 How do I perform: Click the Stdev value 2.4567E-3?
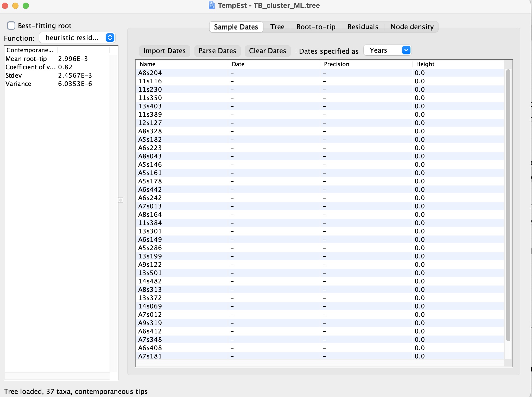coord(75,76)
